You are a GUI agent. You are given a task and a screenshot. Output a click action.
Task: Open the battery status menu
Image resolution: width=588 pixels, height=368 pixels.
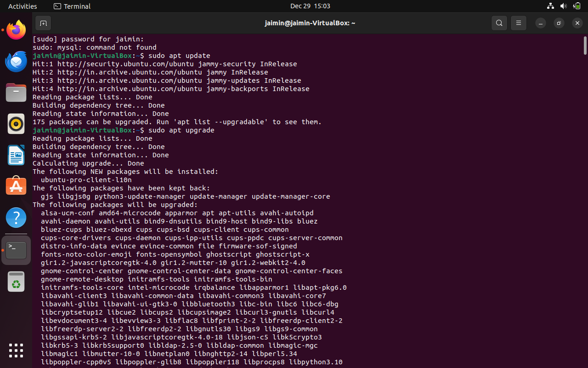pos(577,6)
